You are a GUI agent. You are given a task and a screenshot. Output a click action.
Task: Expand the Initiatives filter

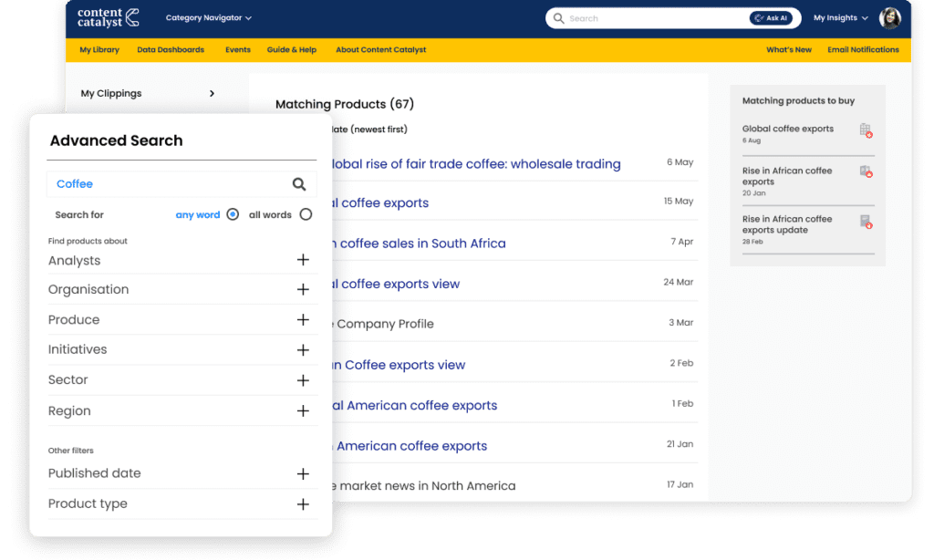pyautogui.click(x=303, y=349)
